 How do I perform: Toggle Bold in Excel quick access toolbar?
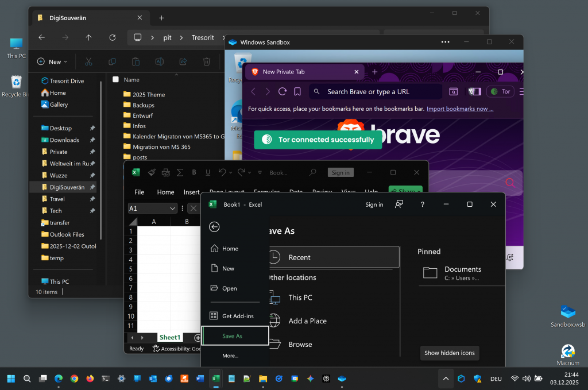point(194,172)
